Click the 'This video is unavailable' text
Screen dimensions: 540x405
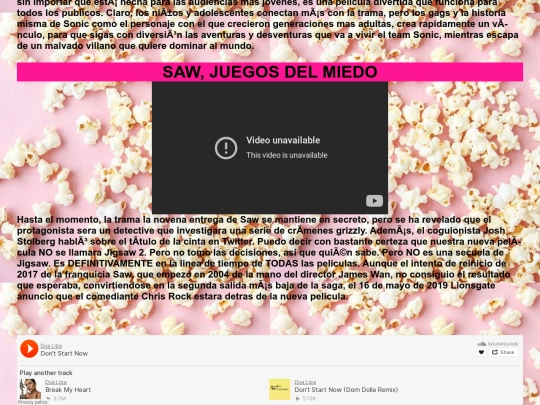287,155
